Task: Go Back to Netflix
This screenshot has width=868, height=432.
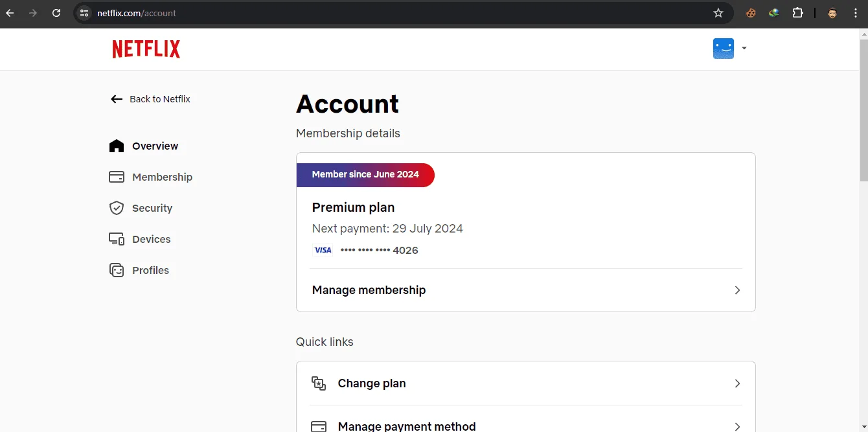Action: click(150, 99)
